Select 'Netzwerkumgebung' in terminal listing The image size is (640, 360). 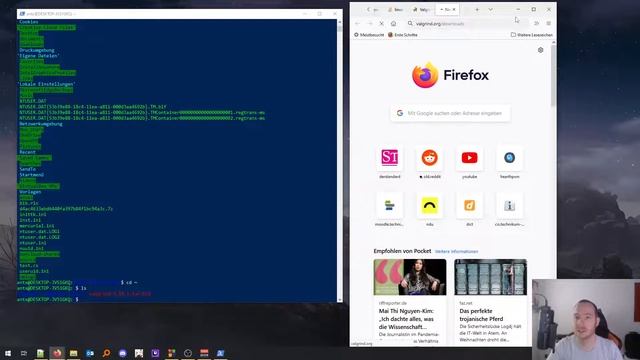(x=41, y=124)
